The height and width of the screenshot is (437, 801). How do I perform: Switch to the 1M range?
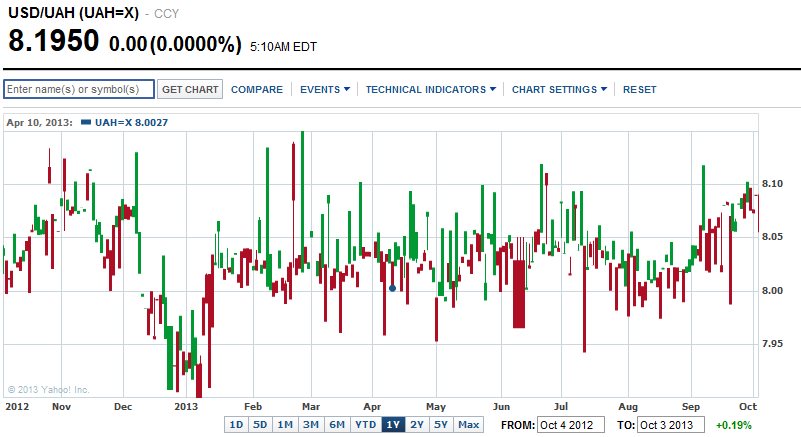point(285,425)
